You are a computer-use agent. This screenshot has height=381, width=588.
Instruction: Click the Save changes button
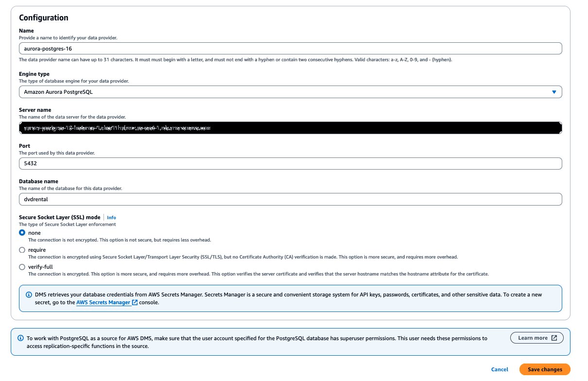[x=545, y=369]
